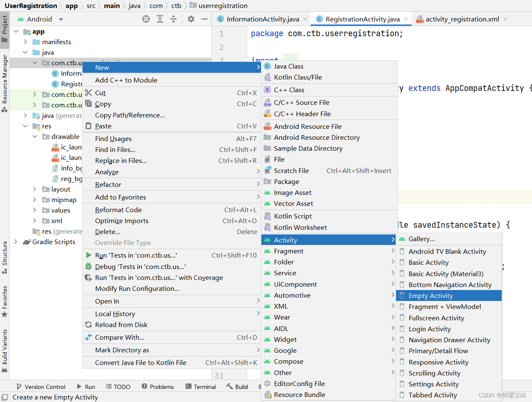Click the Collapse All icon in Project panel
The width and height of the screenshot is (532, 402).
[173, 19]
